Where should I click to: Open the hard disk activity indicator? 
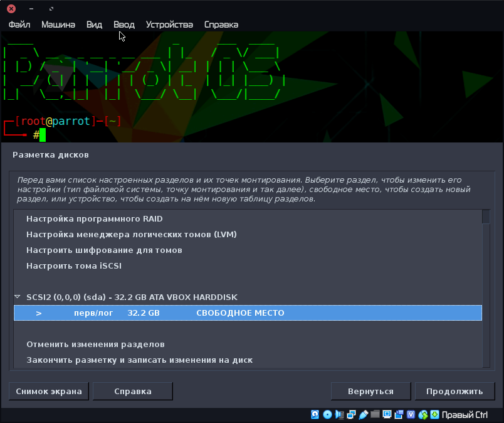(315, 414)
